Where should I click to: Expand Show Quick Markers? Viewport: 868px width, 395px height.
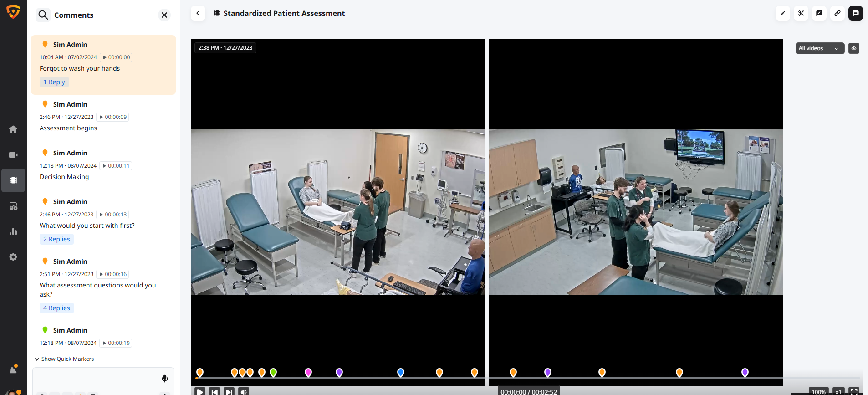(x=64, y=359)
